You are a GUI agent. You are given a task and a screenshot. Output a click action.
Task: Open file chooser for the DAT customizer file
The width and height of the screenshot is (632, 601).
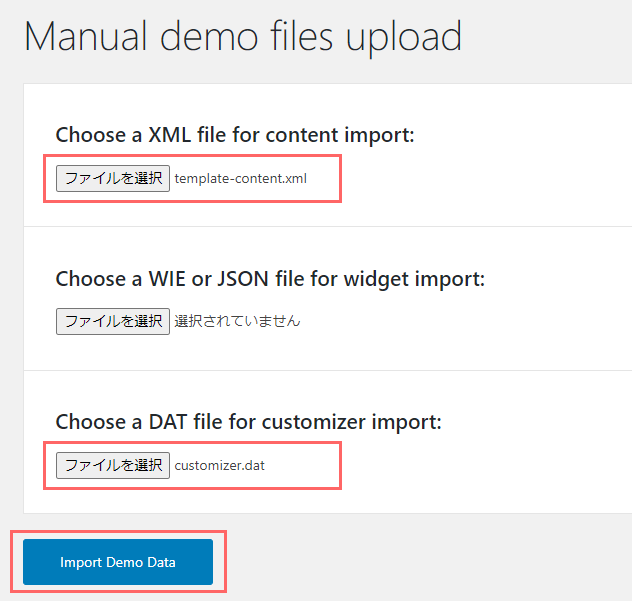[113, 465]
